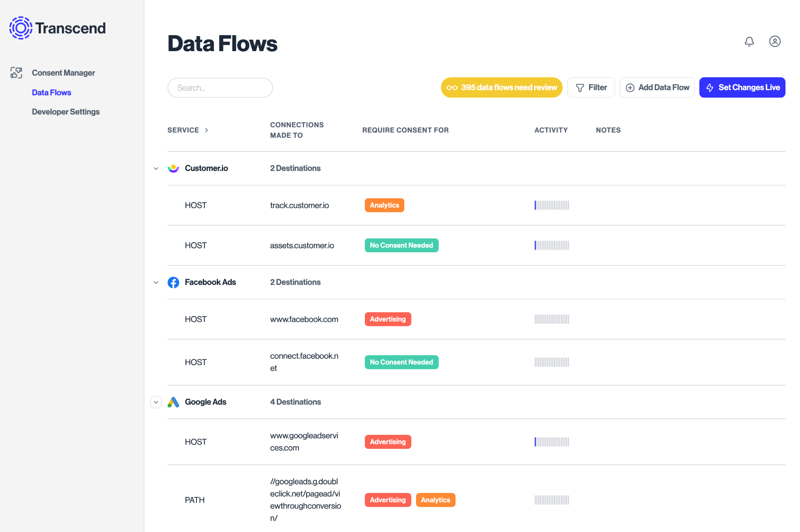Viewport: 800px width, 532px height.
Task: Click the Add Data Flow button
Action: click(657, 87)
